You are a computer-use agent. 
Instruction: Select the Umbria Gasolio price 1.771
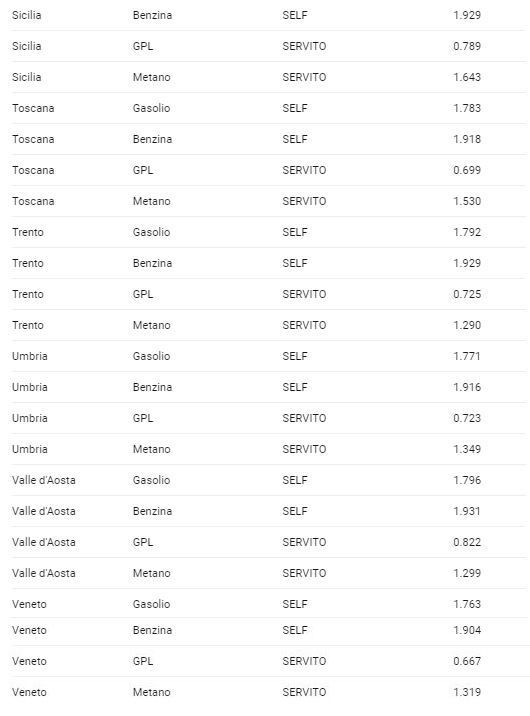(x=467, y=356)
